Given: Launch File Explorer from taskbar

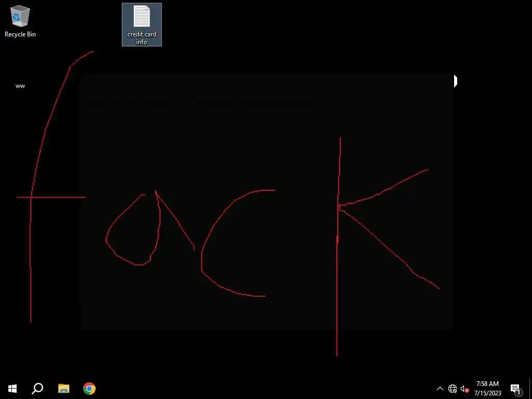Looking at the screenshot, I should [63, 389].
